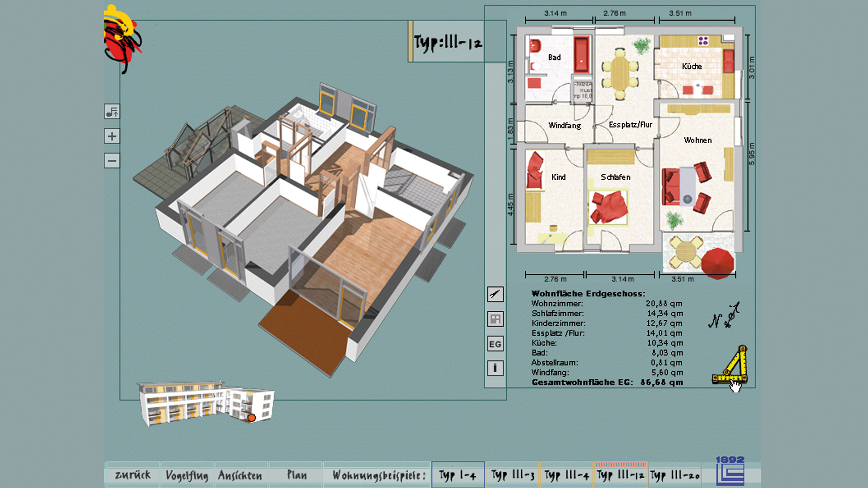
Task: Open the info 'i' button
Action: click(x=495, y=368)
